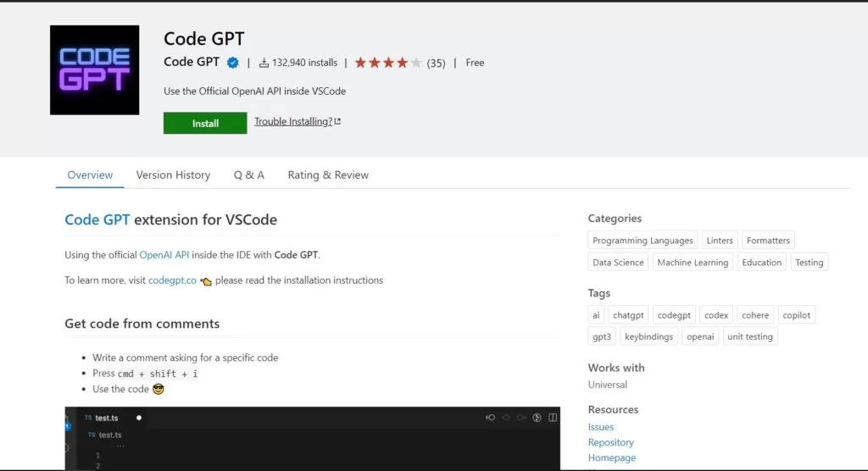
Task: Click the "Get code from comments" heading
Action: click(x=142, y=324)
